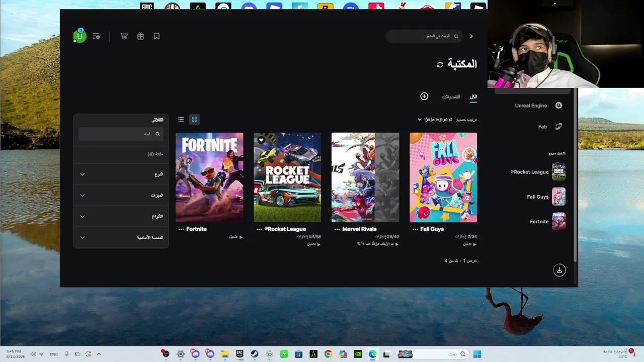Open Steam from the taskbar
This screenshot has width=644, height=362.
[255, 354]
